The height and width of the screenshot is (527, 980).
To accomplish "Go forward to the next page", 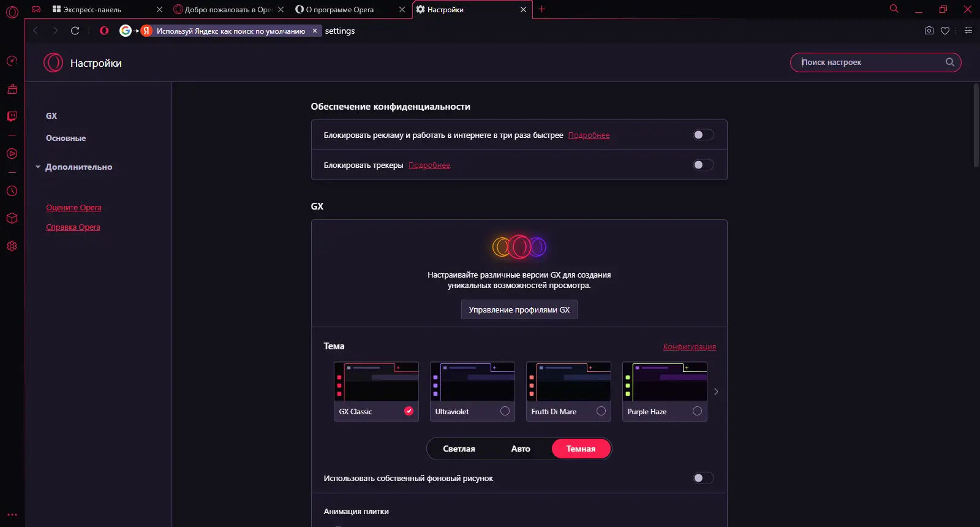I will (55, 31).
